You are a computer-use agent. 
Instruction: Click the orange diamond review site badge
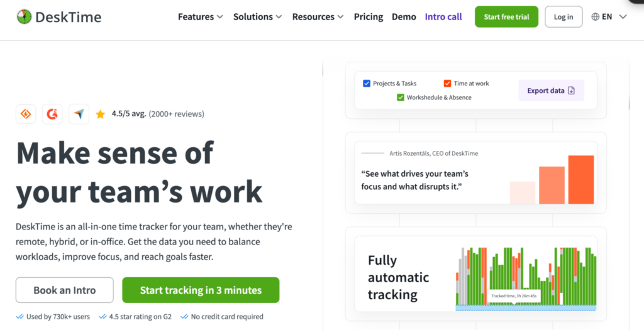coord(26,114)
